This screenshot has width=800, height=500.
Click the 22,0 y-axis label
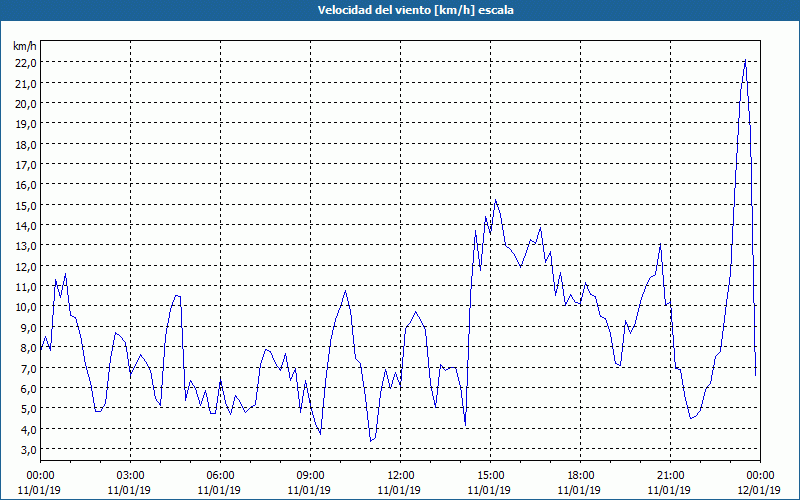pyautogui.click(x=26, y=63)
